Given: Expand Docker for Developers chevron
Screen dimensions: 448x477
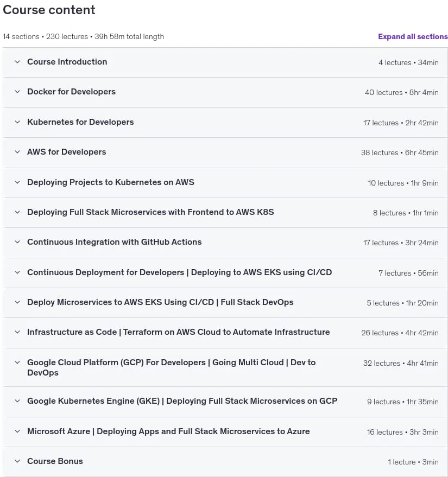Looking at the screenshot, I should pyautogui.click(x=17, y=92).
